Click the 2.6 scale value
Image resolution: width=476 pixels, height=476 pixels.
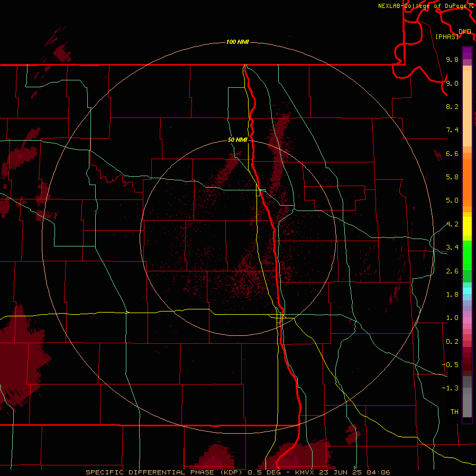[452, 271]
